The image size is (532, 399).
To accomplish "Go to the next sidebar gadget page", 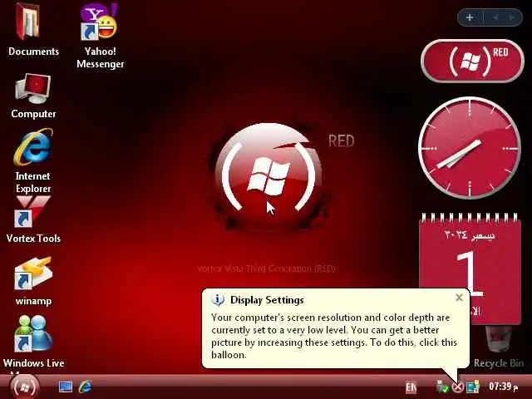I will [511, 17].
